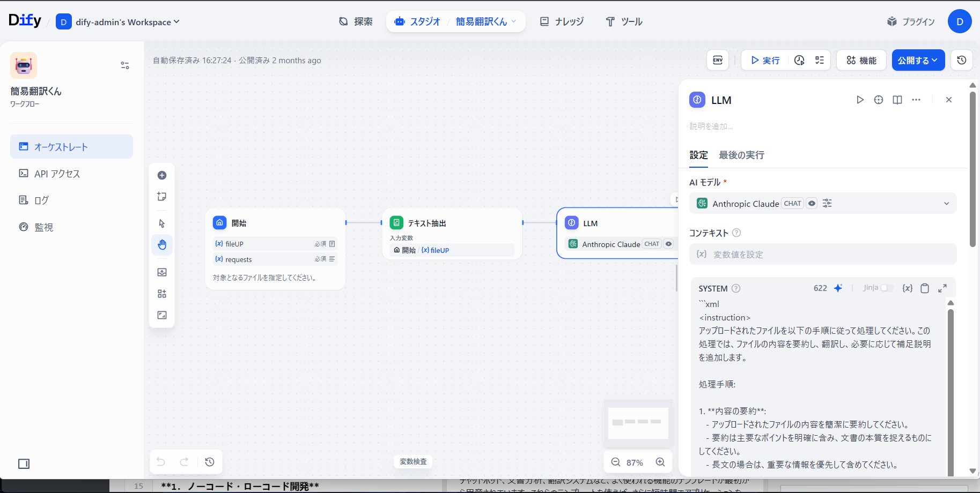Open the Anthropic Claude model dropdown
The width and height of the screenshot is (980, 493).
(823, 203)
